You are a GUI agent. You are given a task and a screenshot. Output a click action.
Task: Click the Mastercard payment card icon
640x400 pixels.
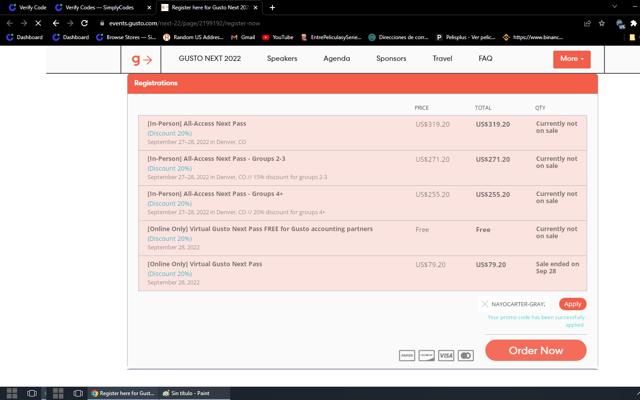[x=465, y=356]
